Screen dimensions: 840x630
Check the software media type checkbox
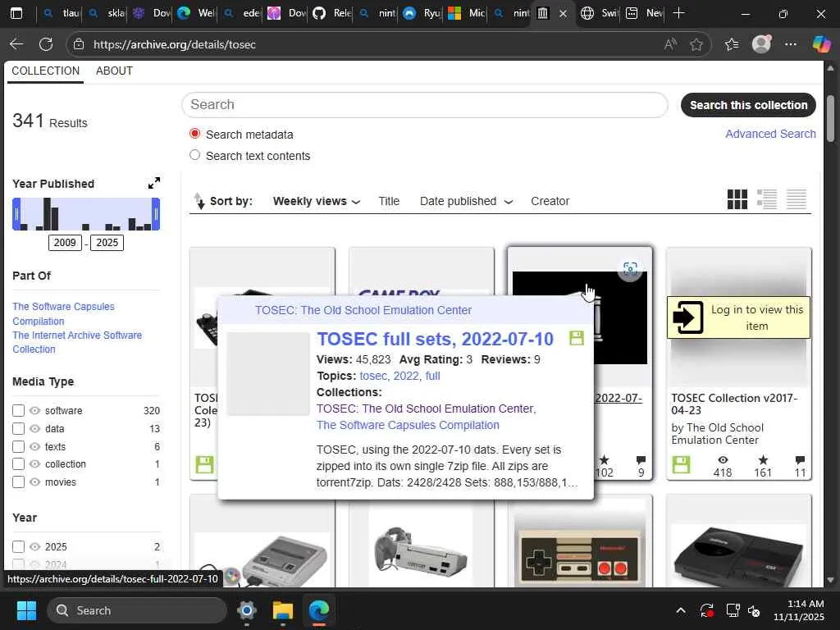pos(18,410)
